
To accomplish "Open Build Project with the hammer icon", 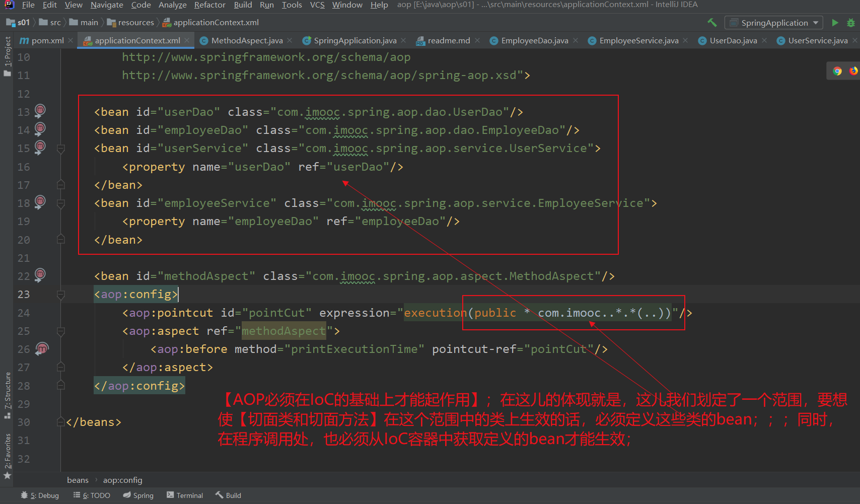I will click(711, 22).
